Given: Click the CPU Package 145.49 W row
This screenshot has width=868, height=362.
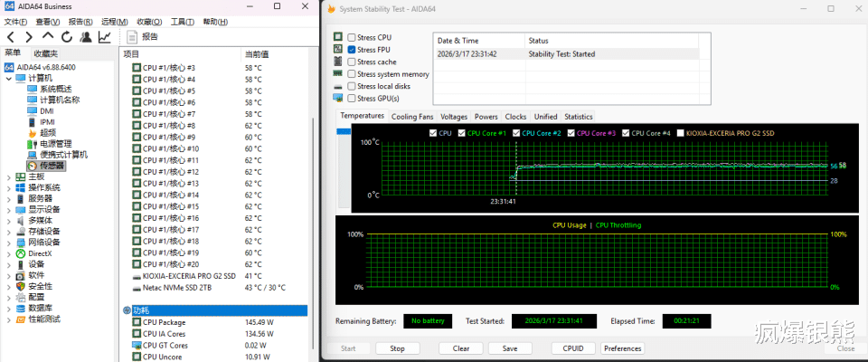Looking at the screenshot, I should [x=215, y=323].
